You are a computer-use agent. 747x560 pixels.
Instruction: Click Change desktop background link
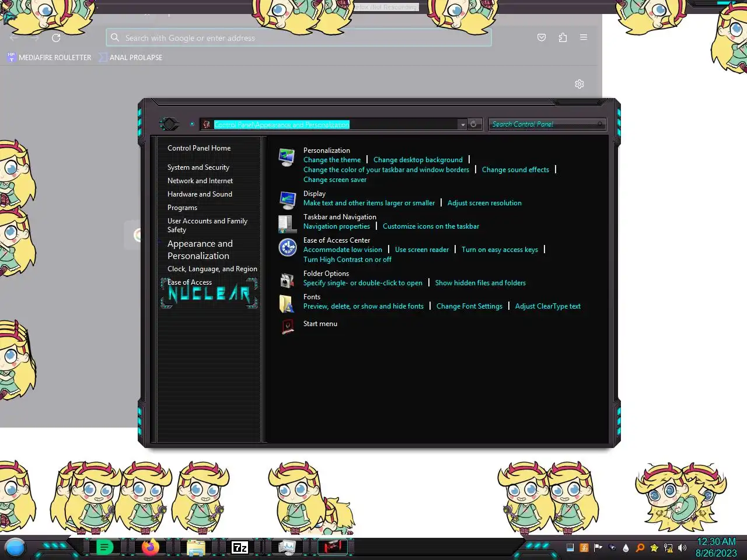pyautogui.click(x=418, y=160)
